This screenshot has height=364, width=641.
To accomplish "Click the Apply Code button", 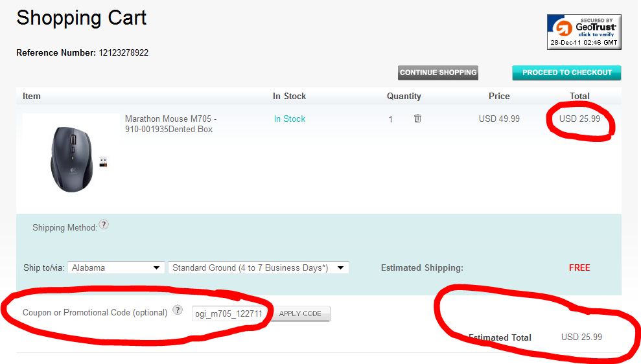I will [x=300, y=313].
